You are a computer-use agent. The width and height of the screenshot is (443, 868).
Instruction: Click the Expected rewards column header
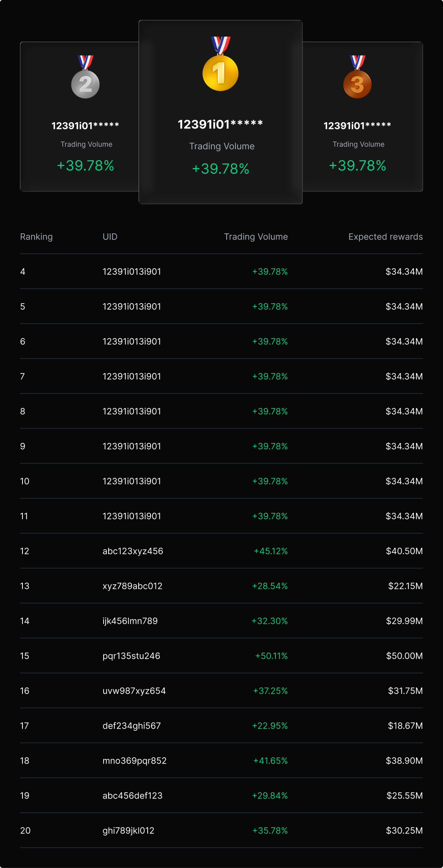click(386, 237)
